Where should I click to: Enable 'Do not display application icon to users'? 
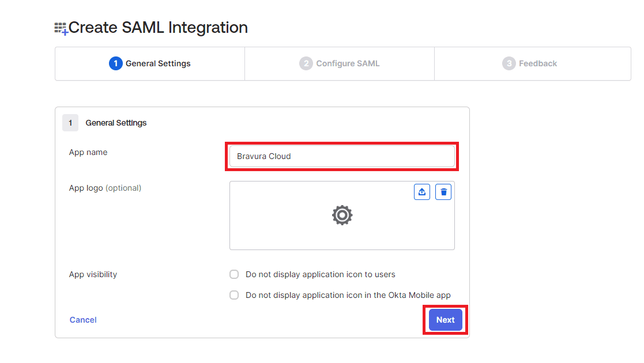tap(234, 274)
